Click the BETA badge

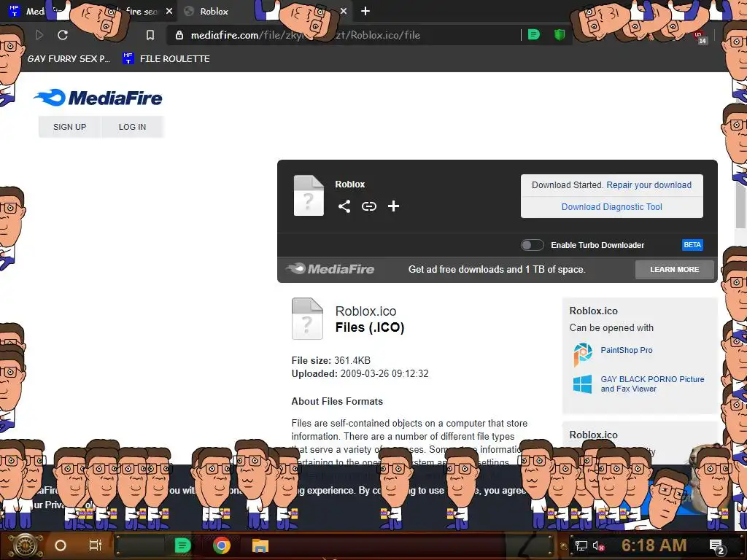coord(692,245)
